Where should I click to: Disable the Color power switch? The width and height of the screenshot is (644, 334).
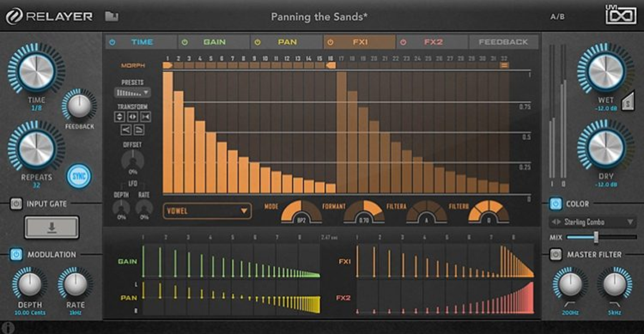[555, 204]
